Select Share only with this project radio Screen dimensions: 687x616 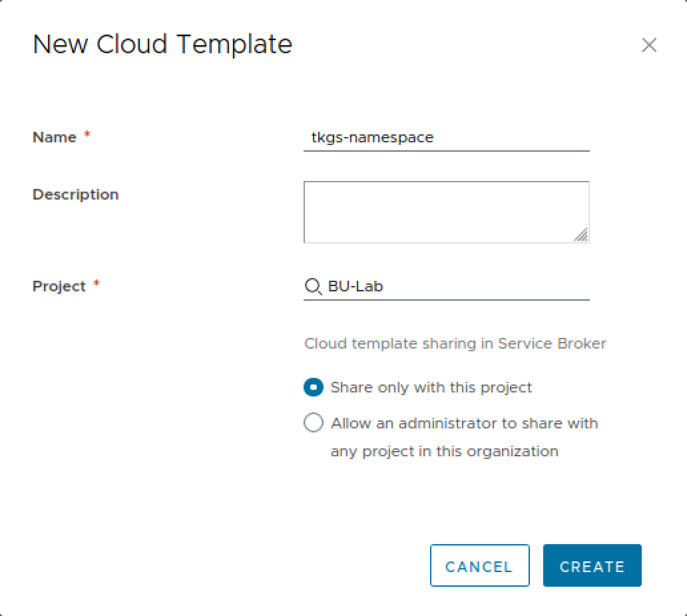(314, 387)
